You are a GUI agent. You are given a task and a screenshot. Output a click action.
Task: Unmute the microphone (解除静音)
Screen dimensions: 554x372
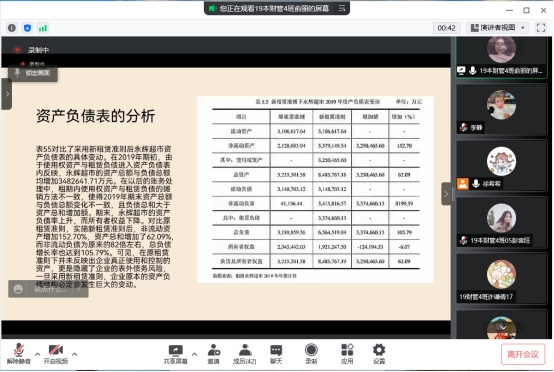coord(19,354)
